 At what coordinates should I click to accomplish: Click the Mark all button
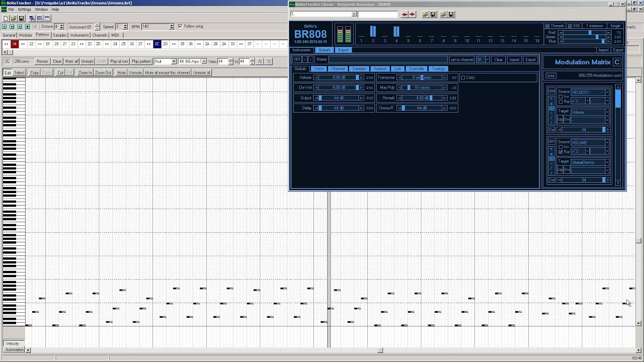pos(71,61)
